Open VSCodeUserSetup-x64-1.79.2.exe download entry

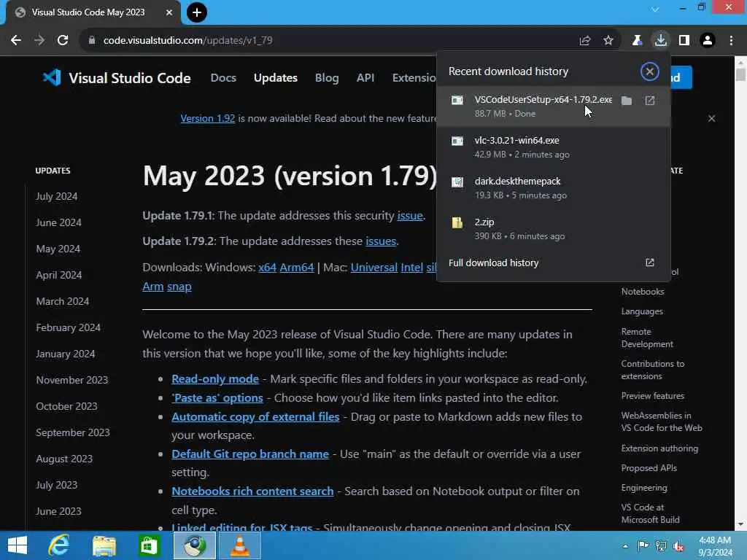coord(554,106)
